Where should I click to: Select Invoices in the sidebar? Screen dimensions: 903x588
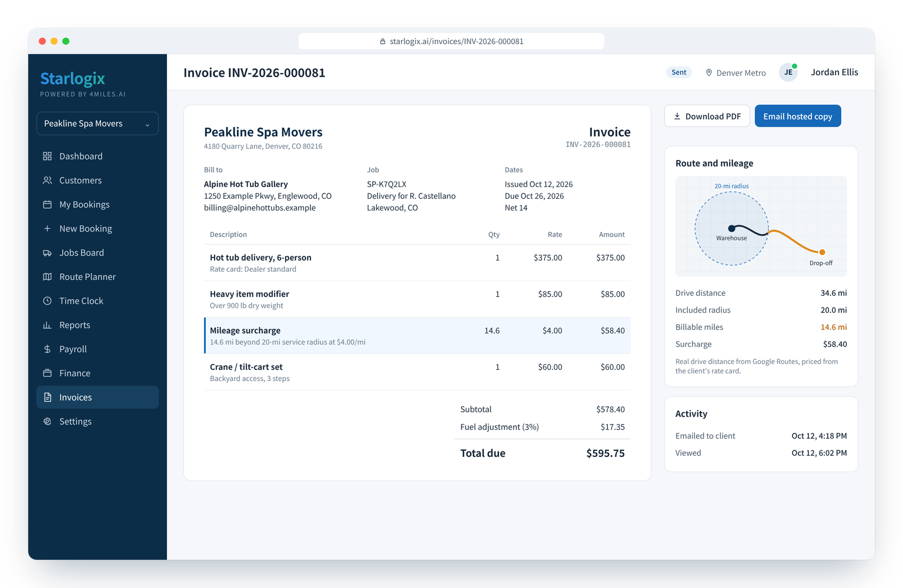coord(98,397)
